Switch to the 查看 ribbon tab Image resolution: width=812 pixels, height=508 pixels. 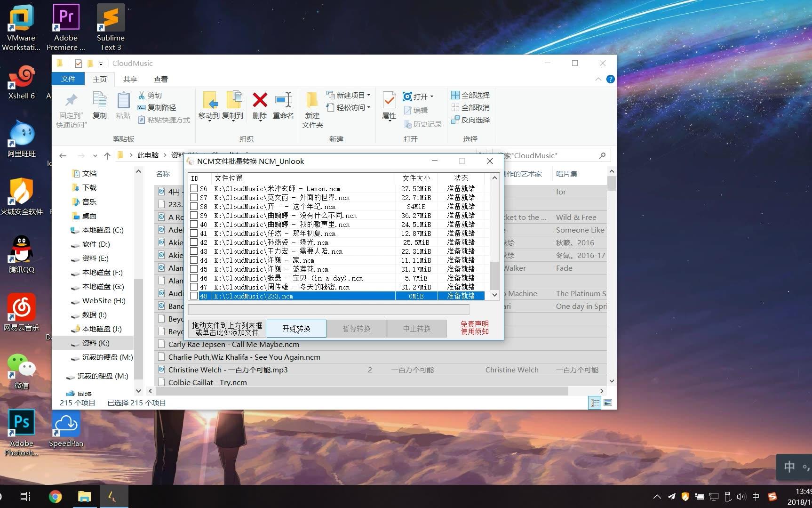coord(161,79)
